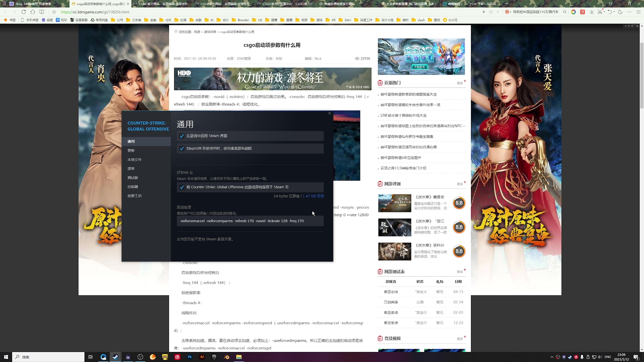Click the '关闭广告' close ad button

tap(631, 26)
